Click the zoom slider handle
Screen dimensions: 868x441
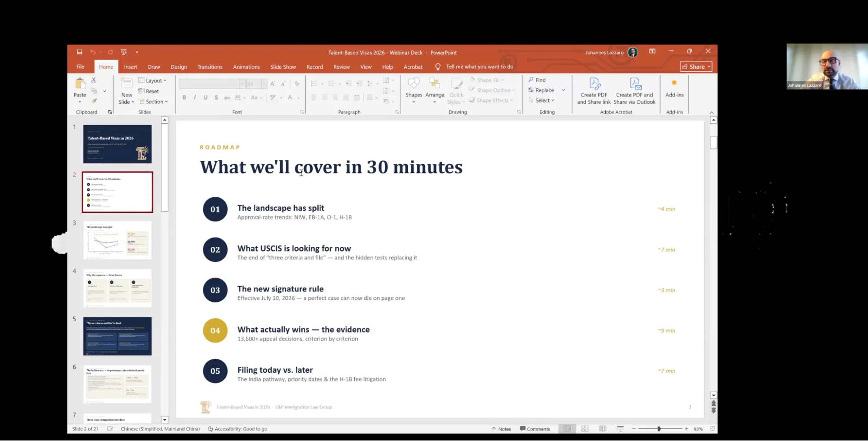coord(659,429)
